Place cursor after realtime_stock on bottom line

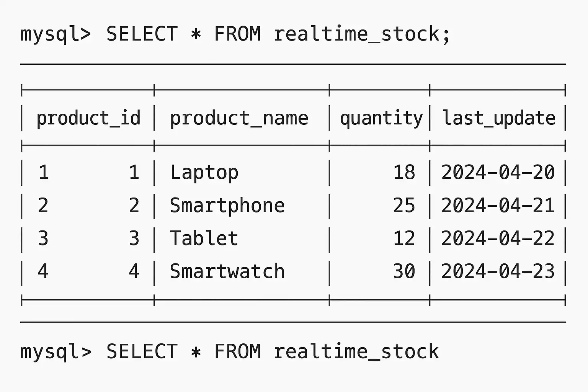pos(440,351)
